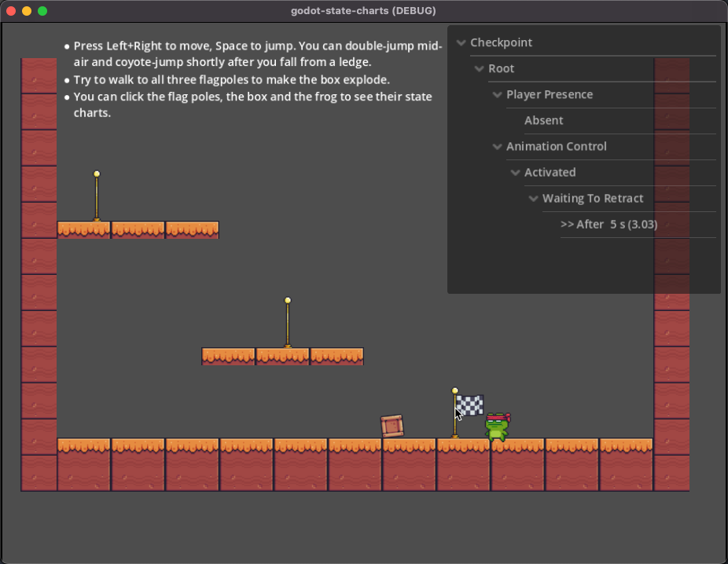728x564 pixels.
Task: Click the checkered flag on ground flagpole
Action: click(469, 405)
